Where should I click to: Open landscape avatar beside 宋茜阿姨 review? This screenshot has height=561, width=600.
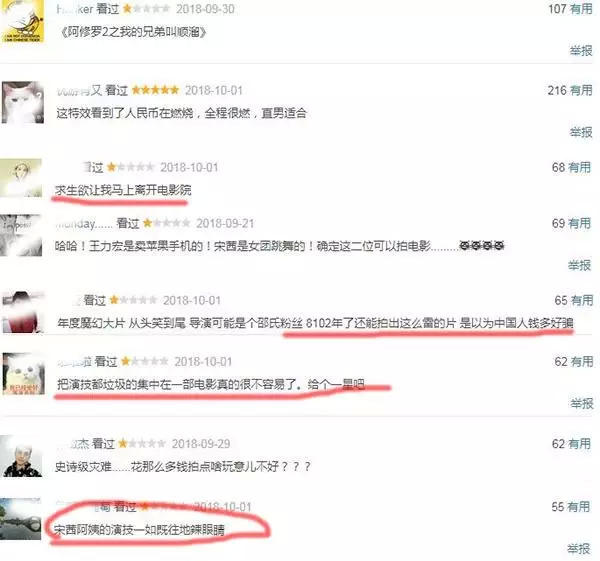coord(20,519)
